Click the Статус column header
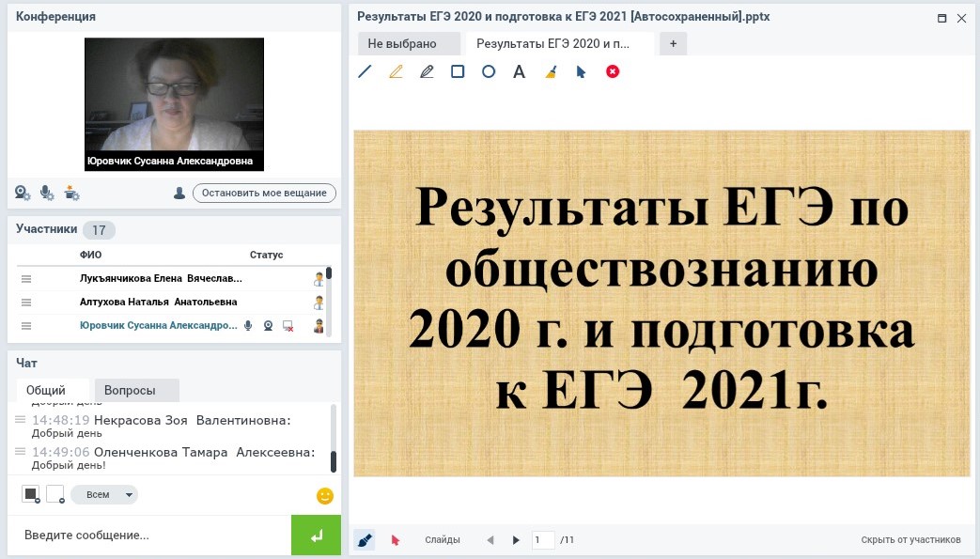980x559 pixels. (x=266, y=255)
